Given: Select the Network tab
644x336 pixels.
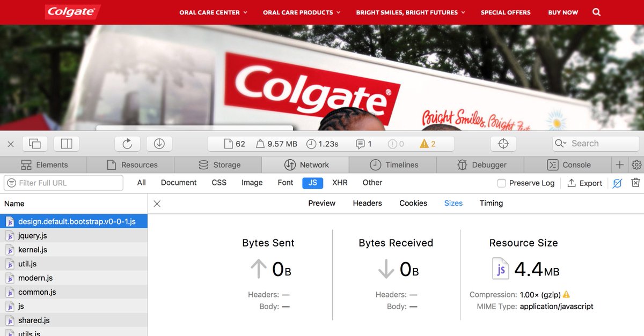Looking at the screenshot, I should [x=305, y=165].
